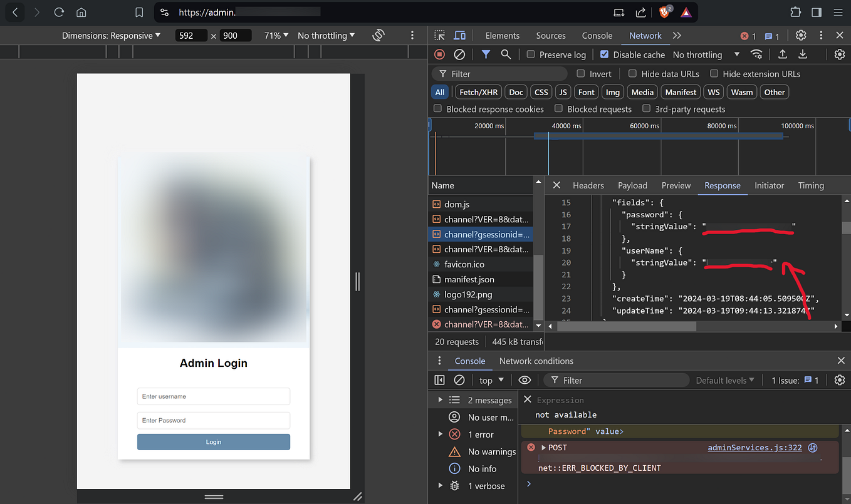The height and width of the screenshot is (504, 851).
Task: Open network search with magnifier icon
Action: [506, 54]
